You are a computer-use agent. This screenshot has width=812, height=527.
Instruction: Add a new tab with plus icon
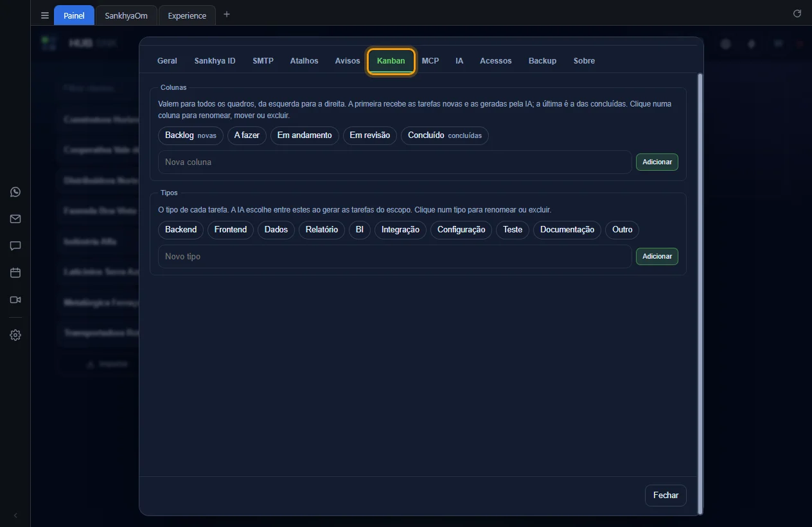(226, 15)
